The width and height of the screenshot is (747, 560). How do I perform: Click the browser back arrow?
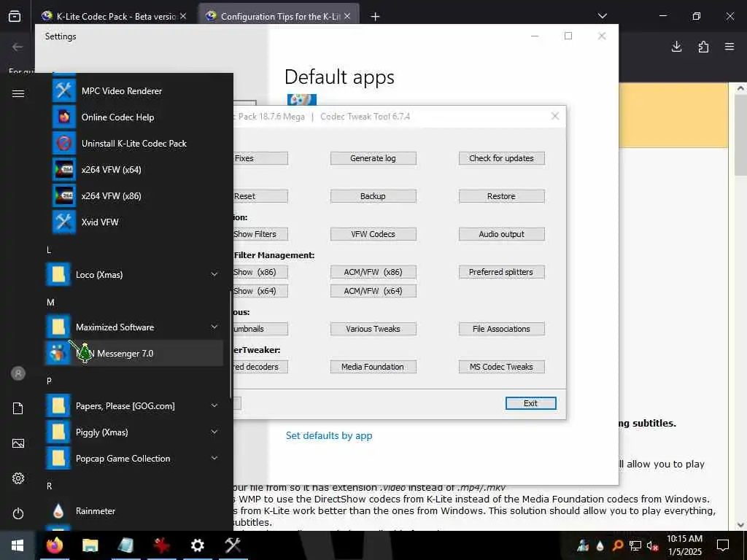18,47
